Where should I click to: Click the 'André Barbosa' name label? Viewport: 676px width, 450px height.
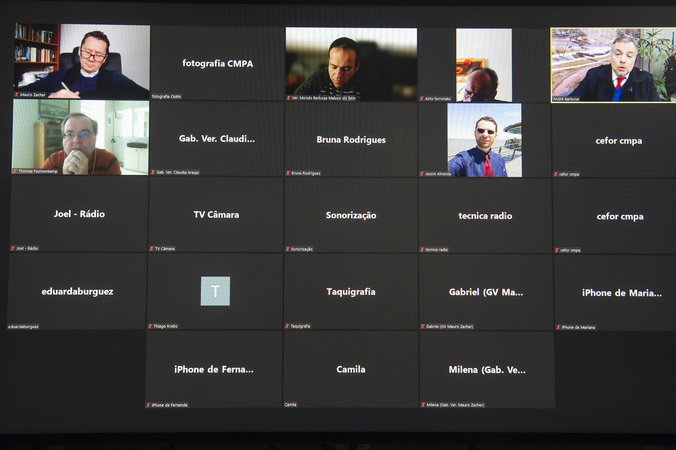tap(566, 99)
